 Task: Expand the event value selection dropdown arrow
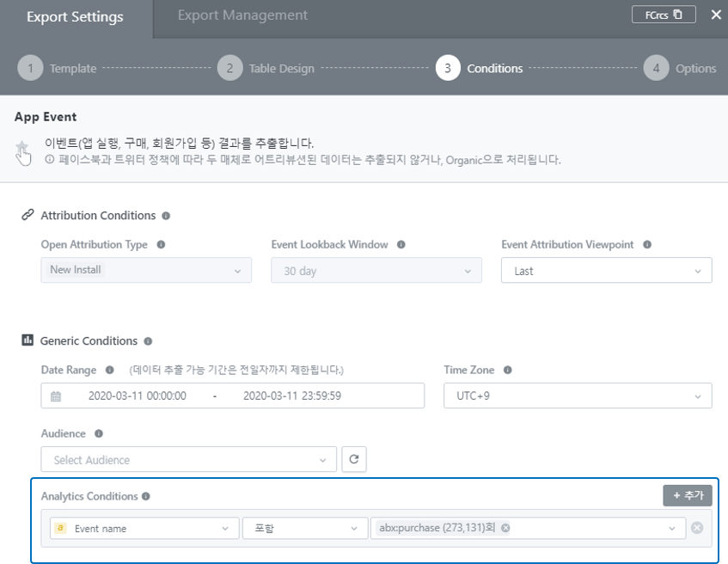coord(672,529)
